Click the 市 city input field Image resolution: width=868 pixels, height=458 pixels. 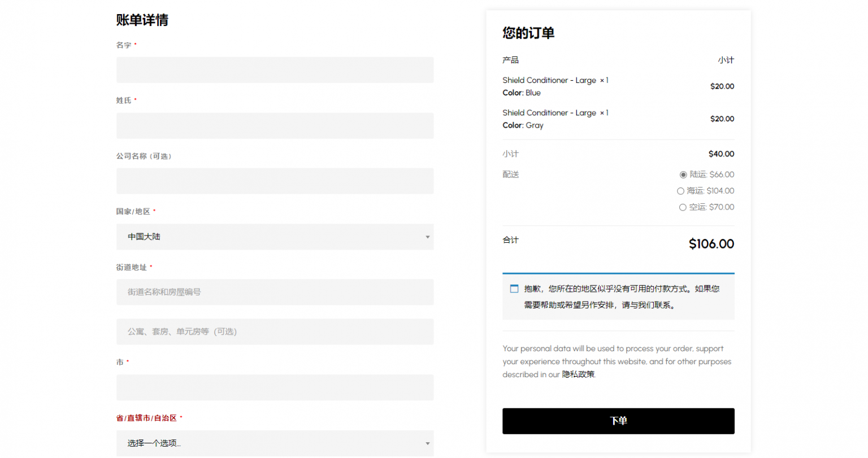click(x=275, y=387)
